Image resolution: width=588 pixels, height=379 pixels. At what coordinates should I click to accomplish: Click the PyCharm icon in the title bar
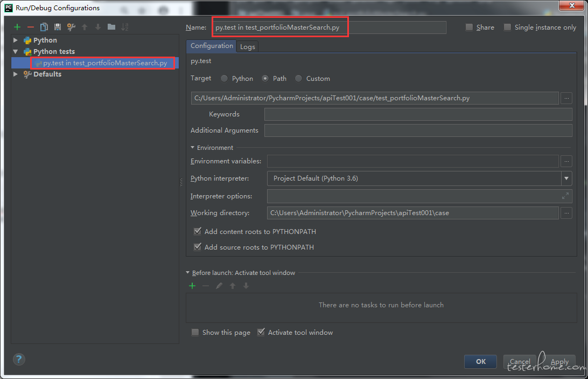(8, 8)
